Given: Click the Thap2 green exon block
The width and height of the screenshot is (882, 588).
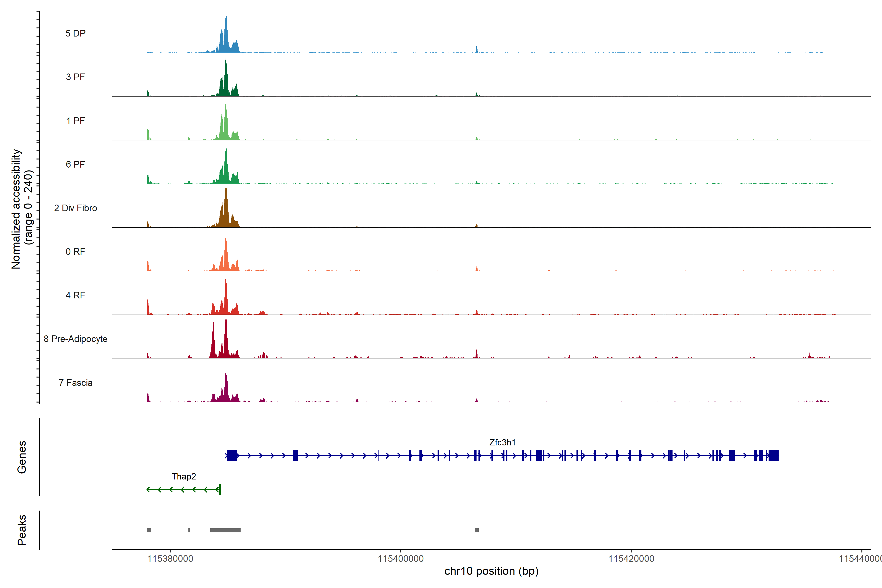Looking at the screenshot, I should point(220,489).
